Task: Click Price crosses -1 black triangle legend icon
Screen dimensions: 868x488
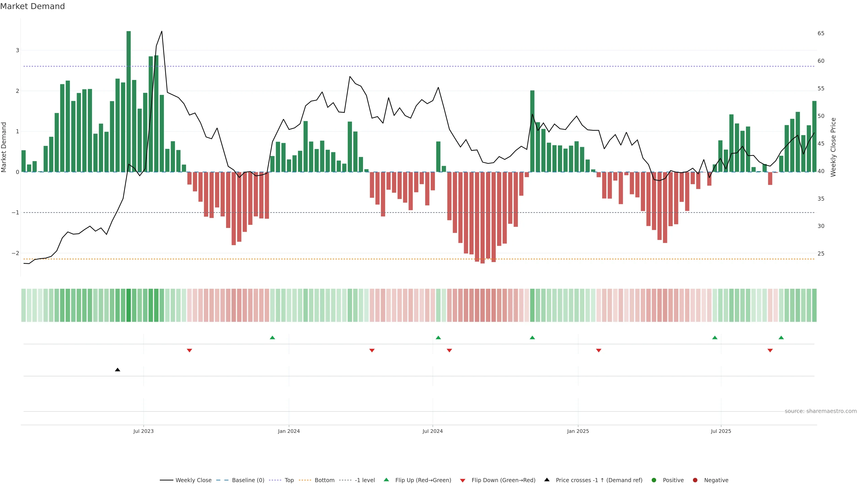Action: coord(547,480)
